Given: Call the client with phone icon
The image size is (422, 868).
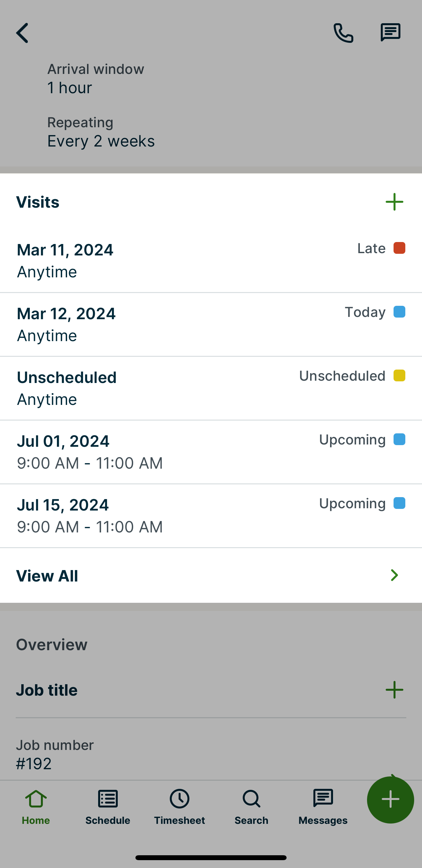Looking at the screenshot, I should pyautogui.click(x=343, y=33).
